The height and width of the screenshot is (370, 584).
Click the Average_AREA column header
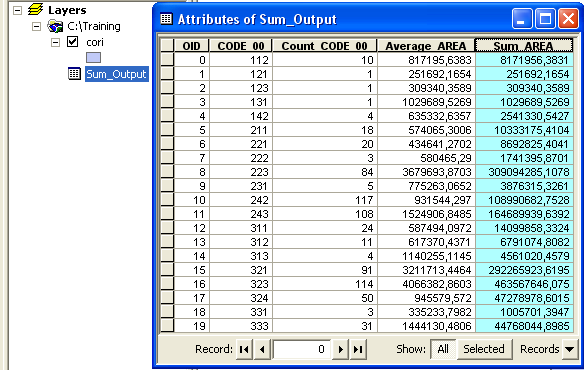click(x=426, y=46)
